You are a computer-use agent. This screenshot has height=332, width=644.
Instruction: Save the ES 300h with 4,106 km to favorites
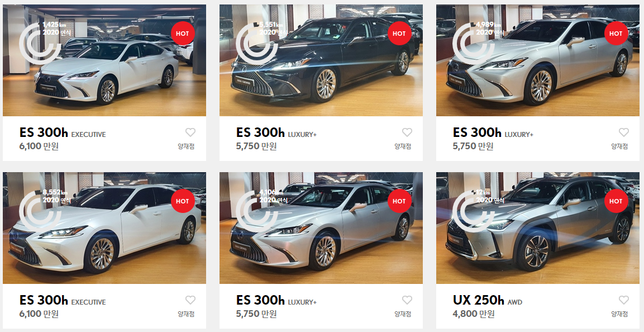407,300
